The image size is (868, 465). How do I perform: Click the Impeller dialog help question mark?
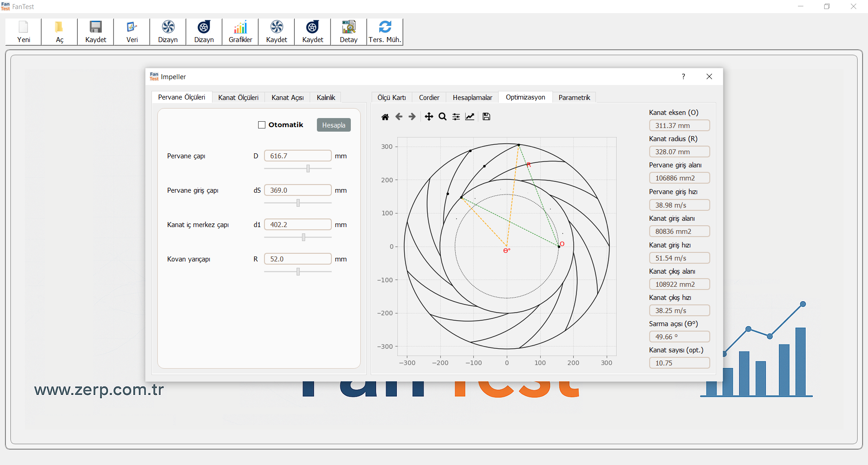(683, 77)
